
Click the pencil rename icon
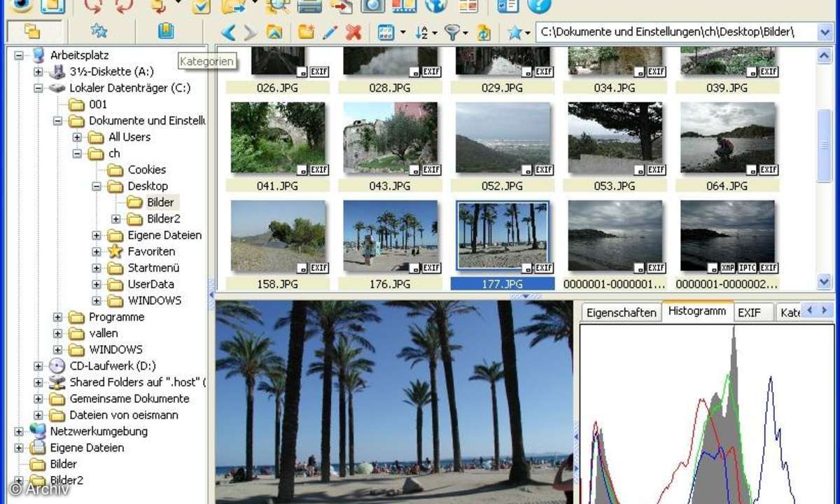(x=330, y=32)
